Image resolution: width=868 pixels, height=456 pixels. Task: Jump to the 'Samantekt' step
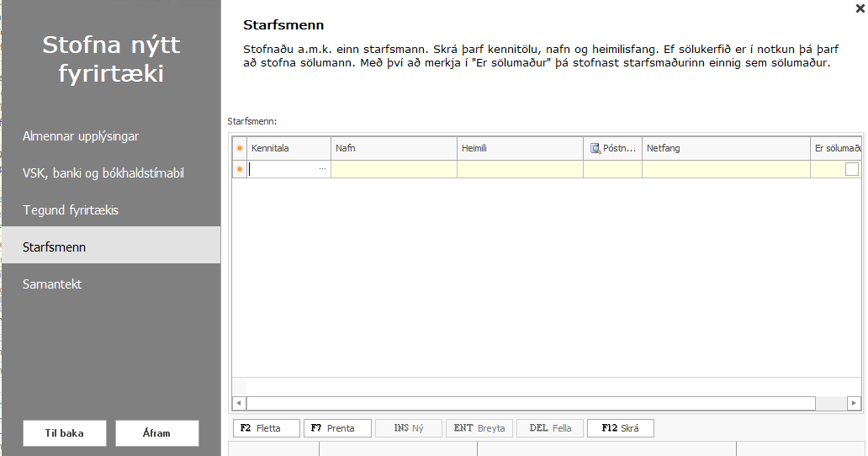pos(52,284)
